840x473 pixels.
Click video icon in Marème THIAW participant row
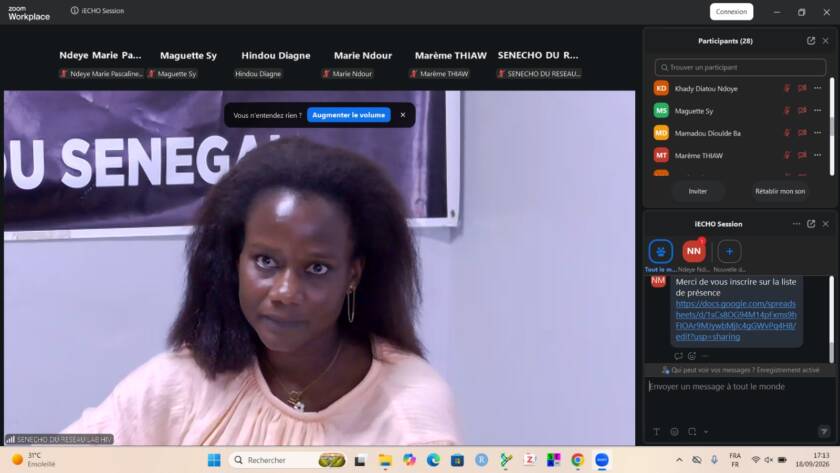tap(802, 155)
